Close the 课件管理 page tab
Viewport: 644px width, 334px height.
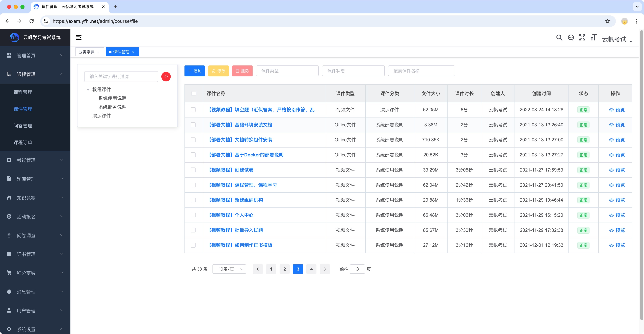[133, 52]
